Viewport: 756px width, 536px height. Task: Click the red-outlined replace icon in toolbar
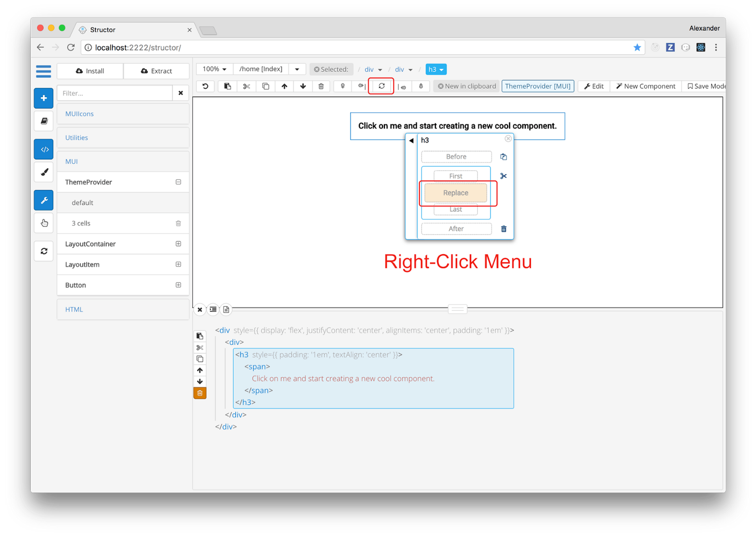[x=381, y=86]
